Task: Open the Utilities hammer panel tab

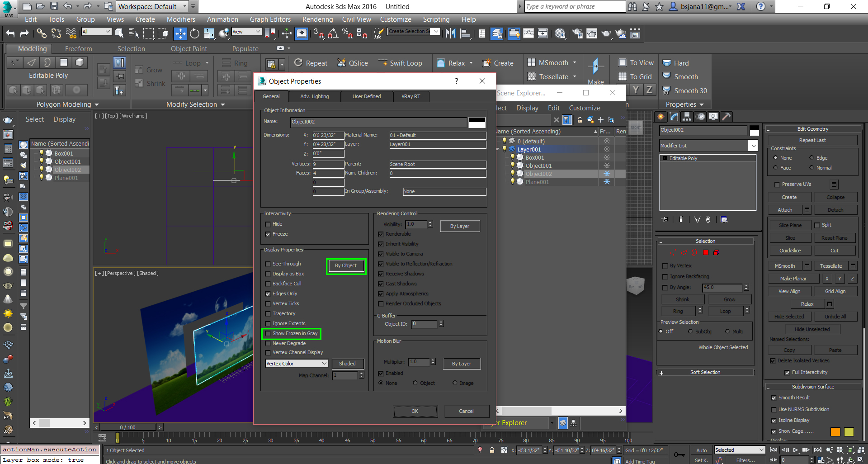Action: 726,117
